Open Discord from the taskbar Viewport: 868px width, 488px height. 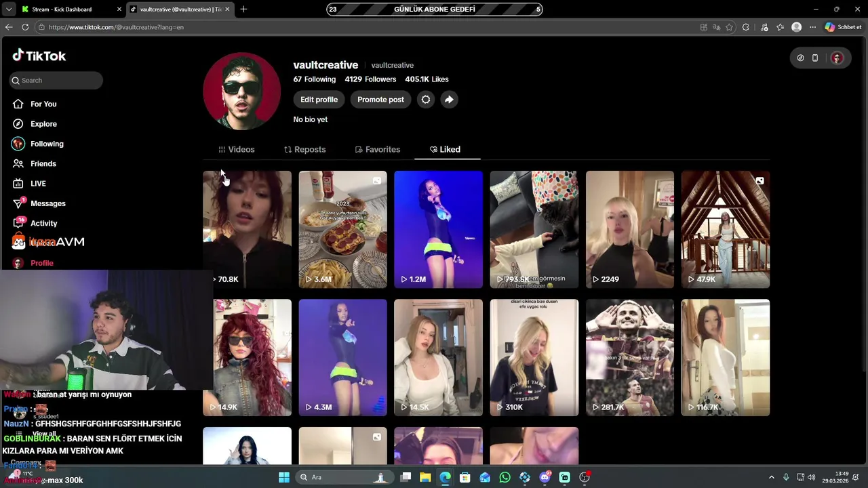(545, 477)
